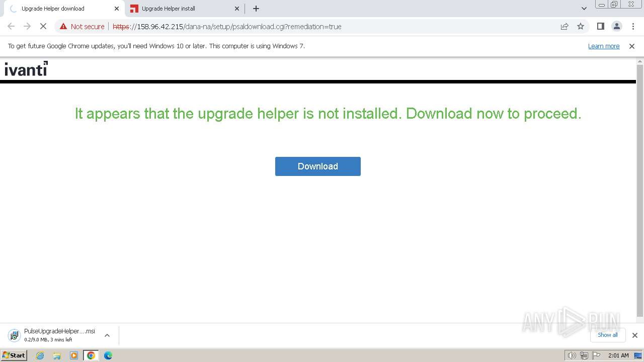This screenshot has width=644, height=362.
Task: Open the PulseUpgradeHelper msi download item
Action: click(52, 335)
